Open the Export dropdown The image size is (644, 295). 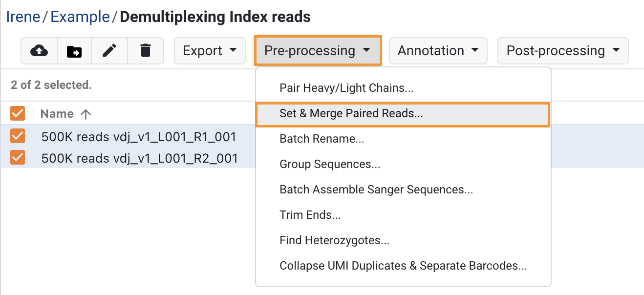[x=210, y=51]
